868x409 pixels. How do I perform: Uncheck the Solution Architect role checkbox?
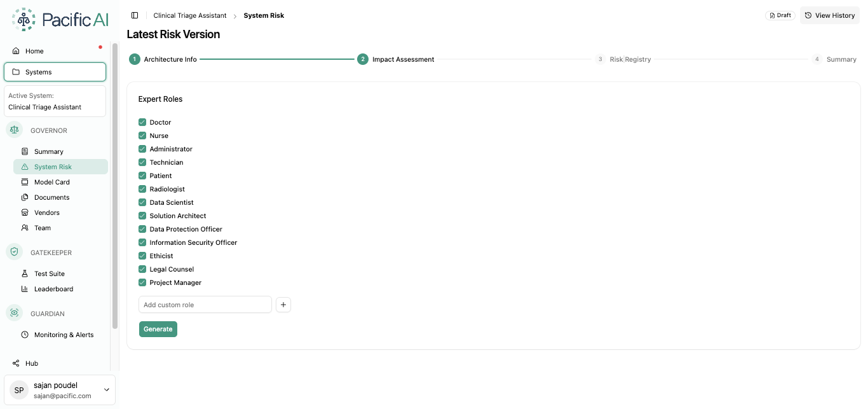point(142,216)
